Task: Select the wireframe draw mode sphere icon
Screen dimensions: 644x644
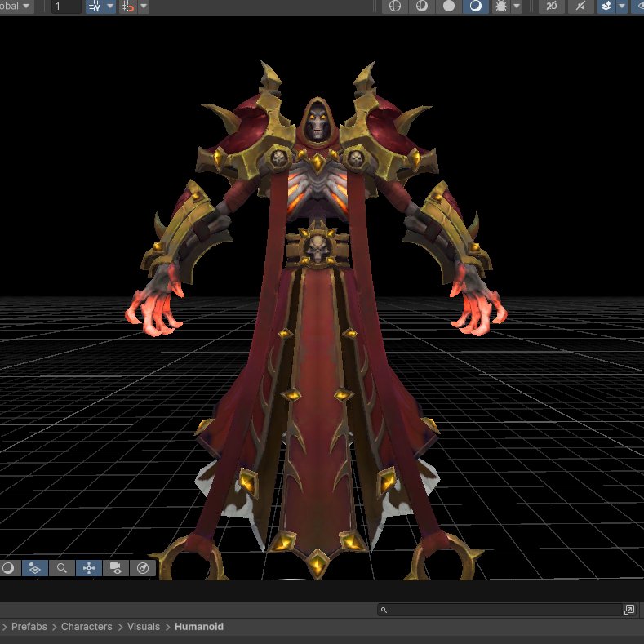Action: tap(395, 7)
